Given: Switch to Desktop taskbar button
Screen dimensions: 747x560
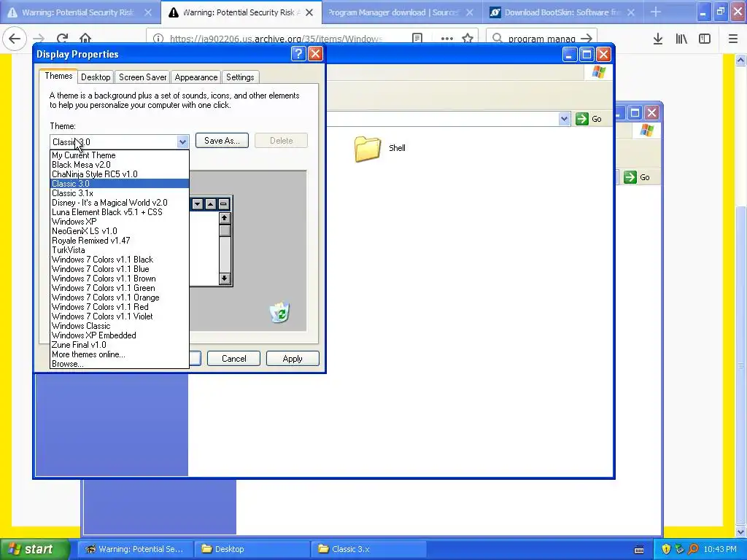Looking at the screenshot, I should [x=252, y=549].
